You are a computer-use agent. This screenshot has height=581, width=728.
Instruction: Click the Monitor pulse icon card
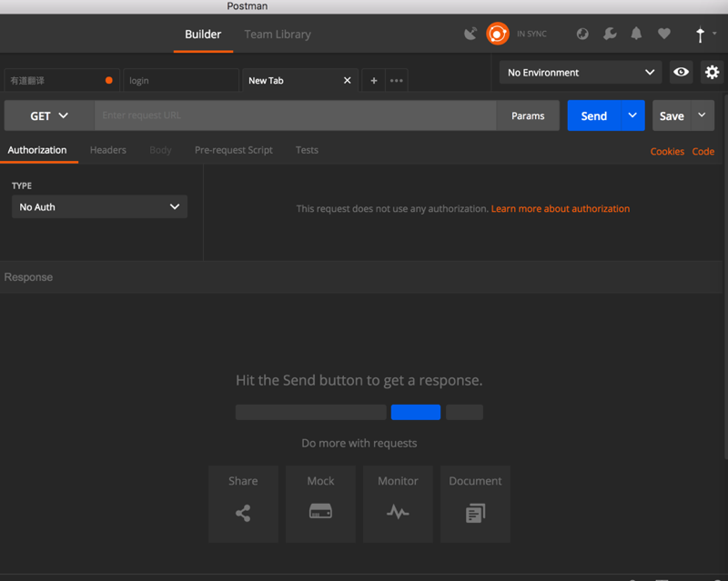(398, 504)
